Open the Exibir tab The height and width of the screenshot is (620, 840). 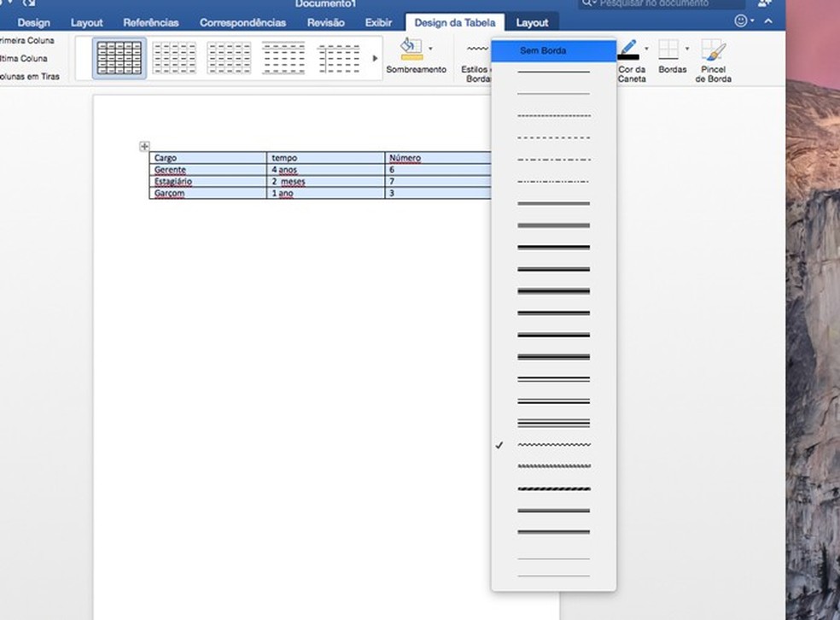click(378, 22)
